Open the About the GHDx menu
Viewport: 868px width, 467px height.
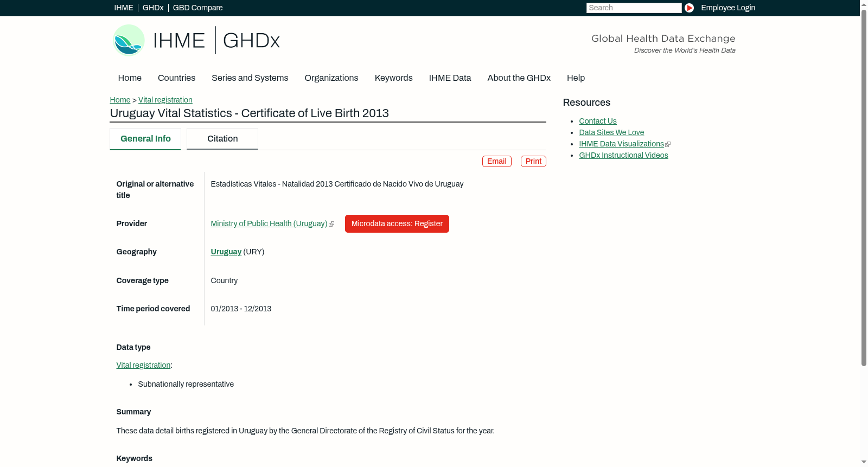tap(519, 78)
